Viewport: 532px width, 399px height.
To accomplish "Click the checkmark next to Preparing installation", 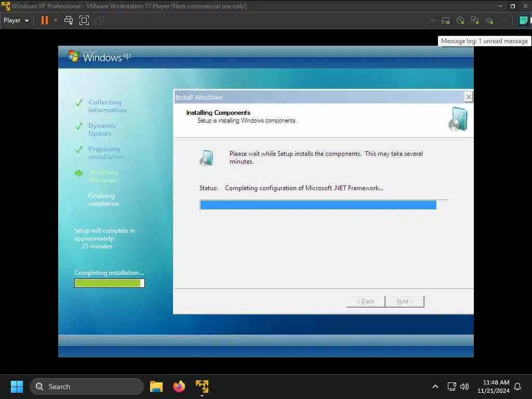I will [x=79, y=150].
